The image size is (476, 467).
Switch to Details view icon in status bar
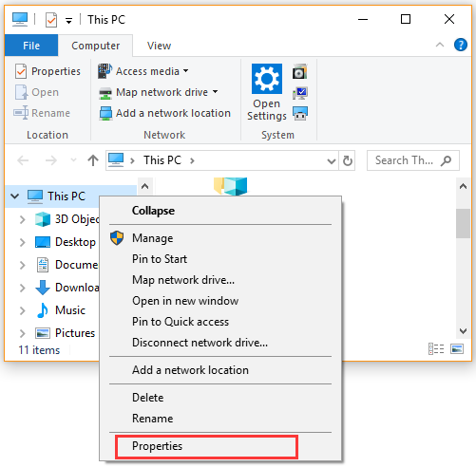pyautogui.click(x=436, y=349)
